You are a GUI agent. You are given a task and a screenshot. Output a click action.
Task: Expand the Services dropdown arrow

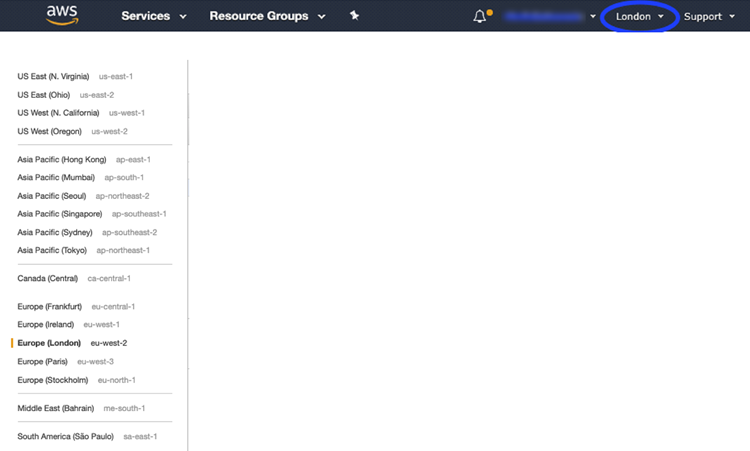click(x=183, y=16)
